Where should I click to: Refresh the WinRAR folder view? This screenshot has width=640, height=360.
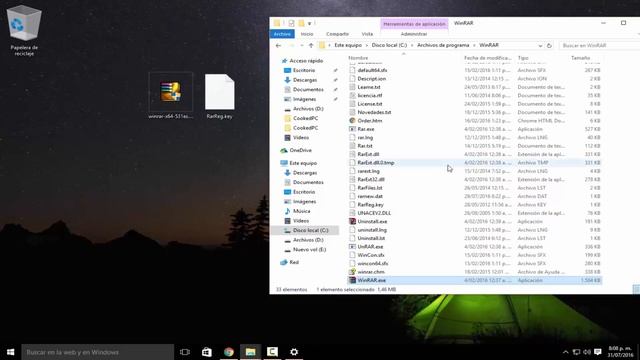click(549, 45)
